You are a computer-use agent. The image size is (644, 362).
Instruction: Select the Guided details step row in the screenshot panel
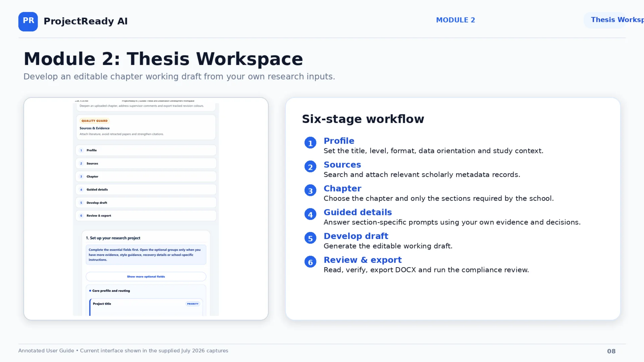coord(146,189)
